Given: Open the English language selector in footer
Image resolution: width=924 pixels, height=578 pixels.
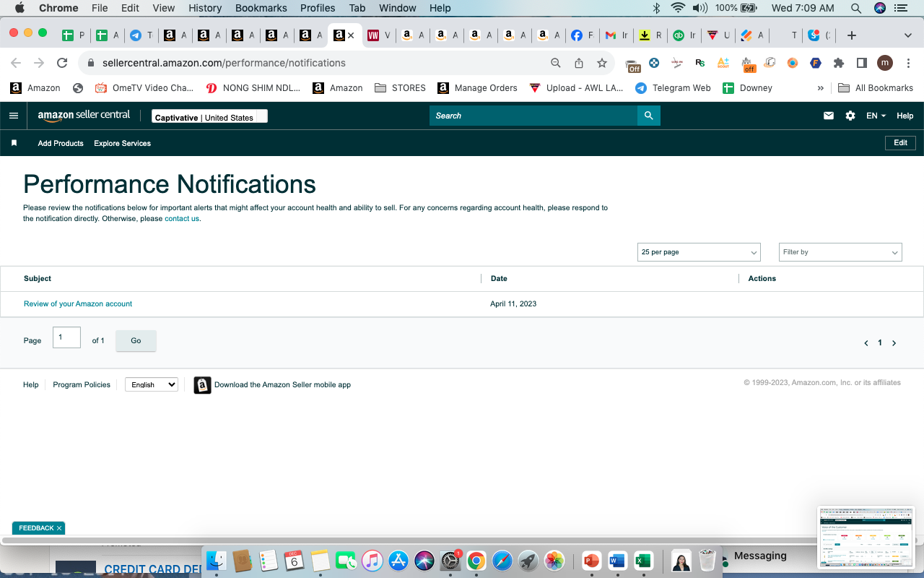Looking at the screenshot, I should 152,385.
